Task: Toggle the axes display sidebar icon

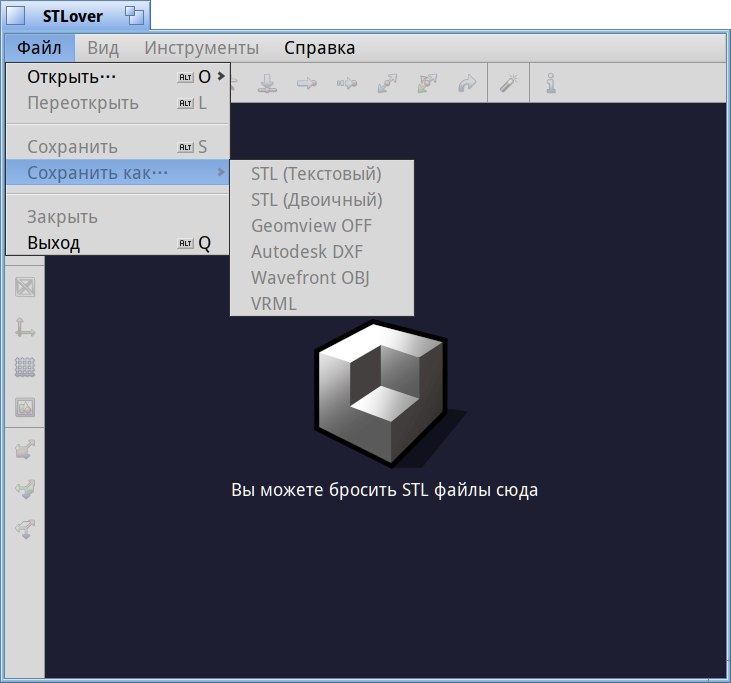Action: (x=25, y=327)
